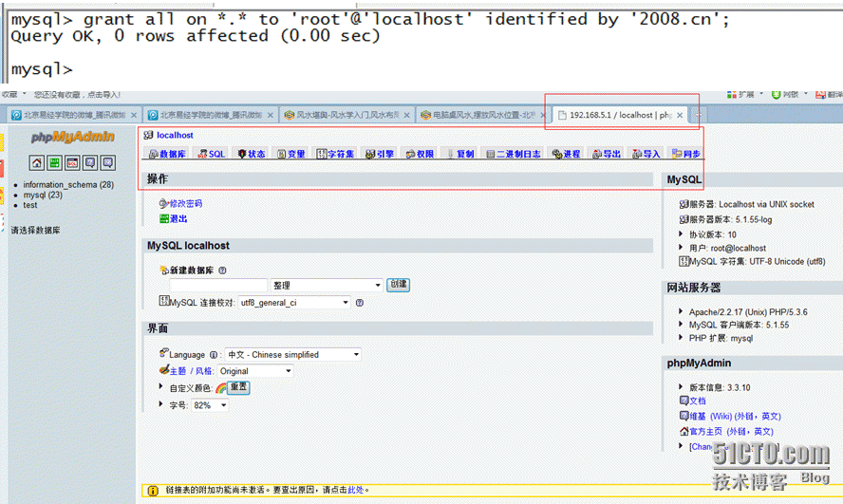Viewport: 843px width, 504px height.
Task: Open the 字号 font size dropdown
Action: coord(210,405)
